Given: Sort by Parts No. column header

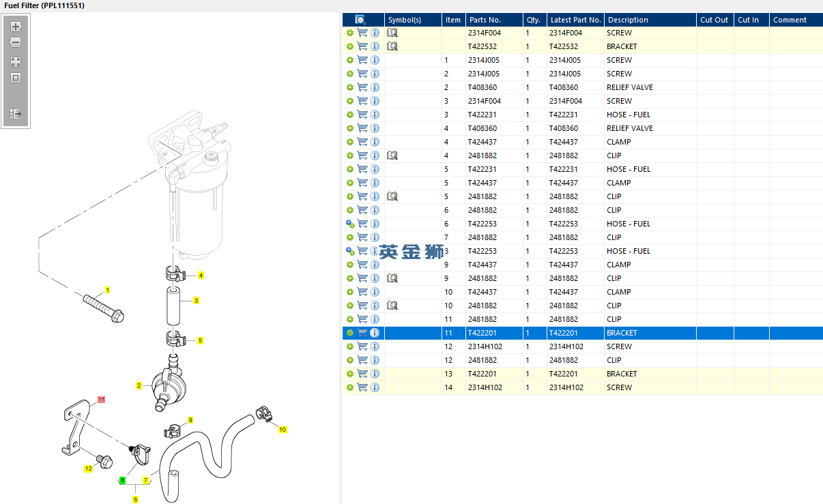Looking at the screenshot, I should coord(494,20).
